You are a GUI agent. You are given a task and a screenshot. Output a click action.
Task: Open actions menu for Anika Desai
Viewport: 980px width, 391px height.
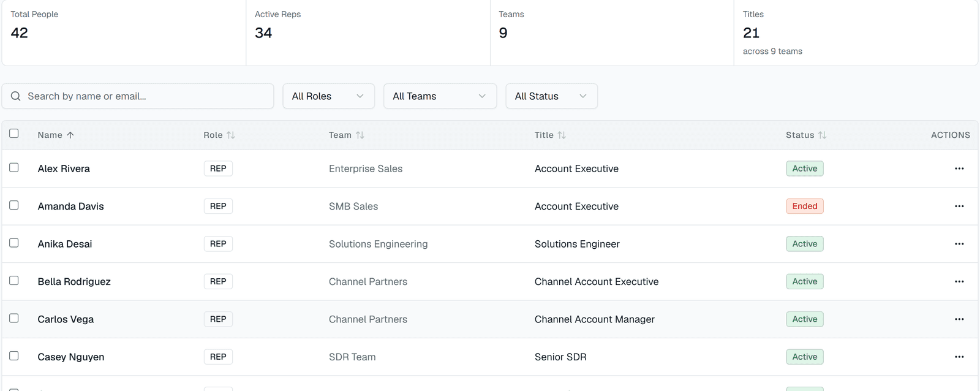tap(959, 244)
